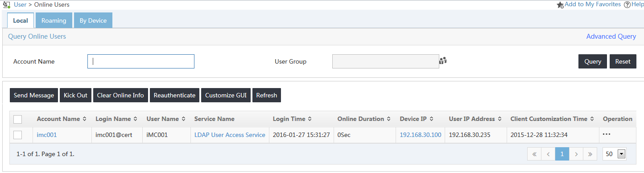644x173 pixels.
Task: Go to the last page arrow
Action: 590,154
